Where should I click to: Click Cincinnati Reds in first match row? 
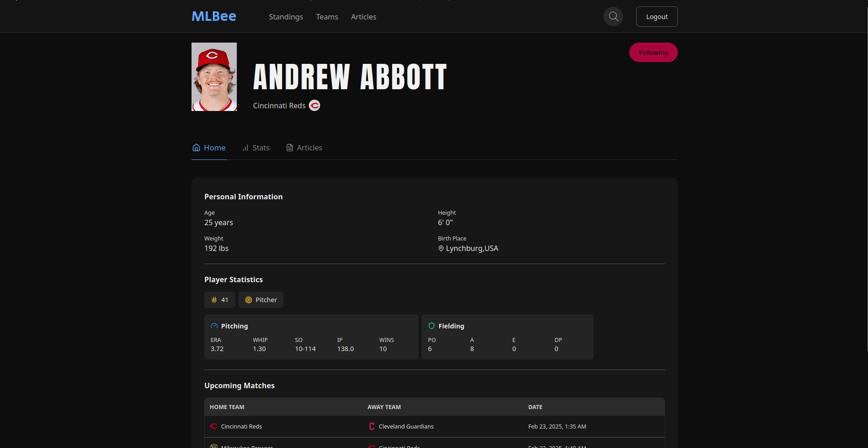(241, 427)
